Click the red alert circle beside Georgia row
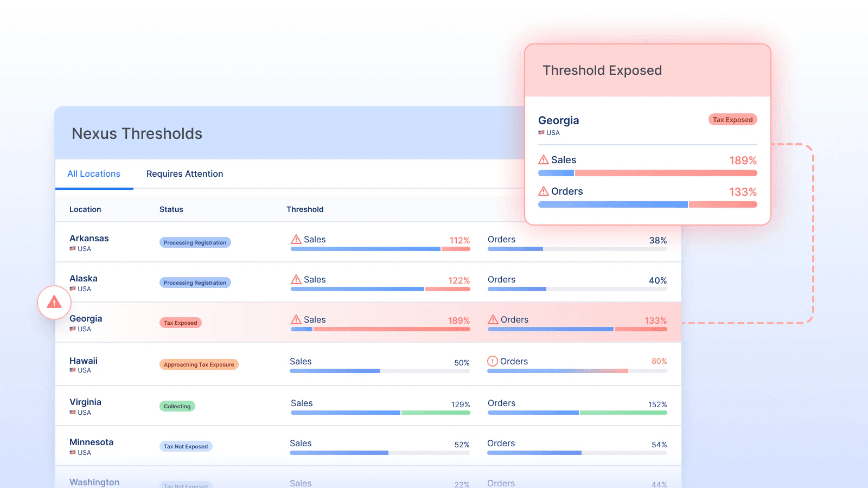 click(x=54, y=303)
